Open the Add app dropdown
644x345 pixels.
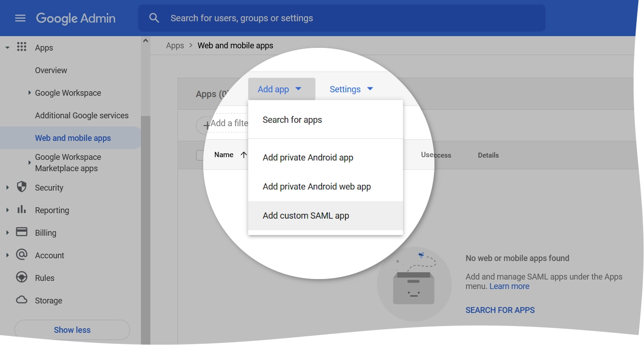(281, 89)
